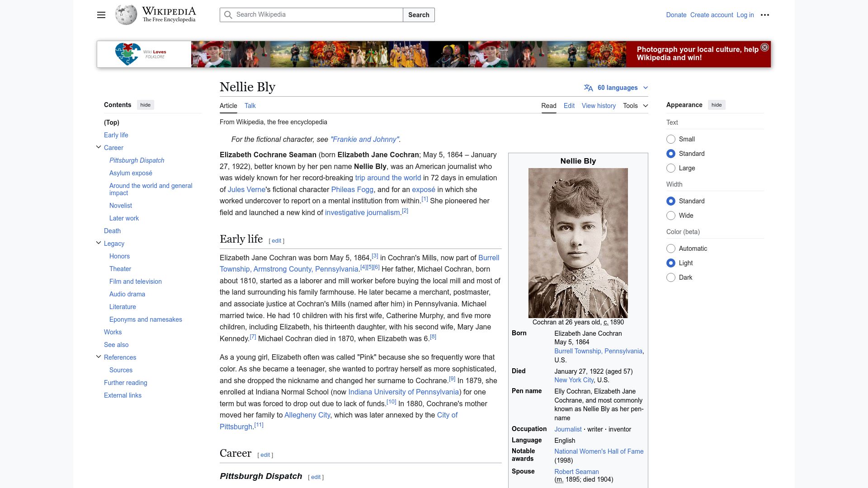Select the Read tab

click(x=549, y=106)
